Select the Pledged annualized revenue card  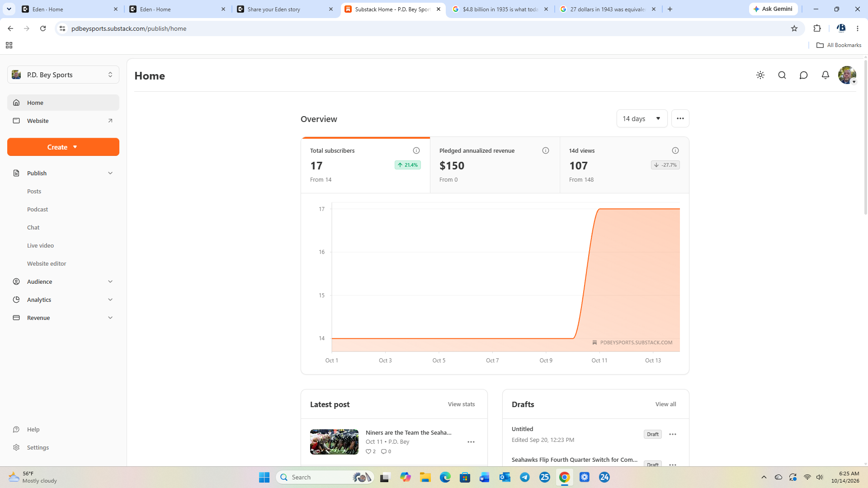click(495, 165)
